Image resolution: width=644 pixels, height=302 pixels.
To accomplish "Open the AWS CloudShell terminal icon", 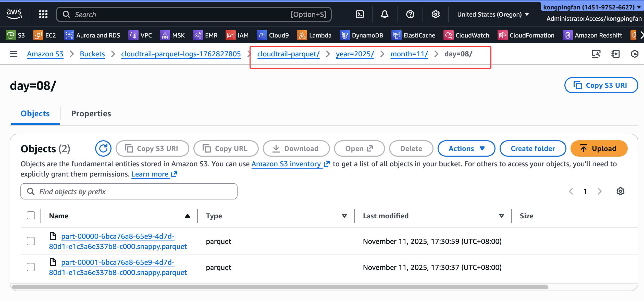I will tap(360, 15).
